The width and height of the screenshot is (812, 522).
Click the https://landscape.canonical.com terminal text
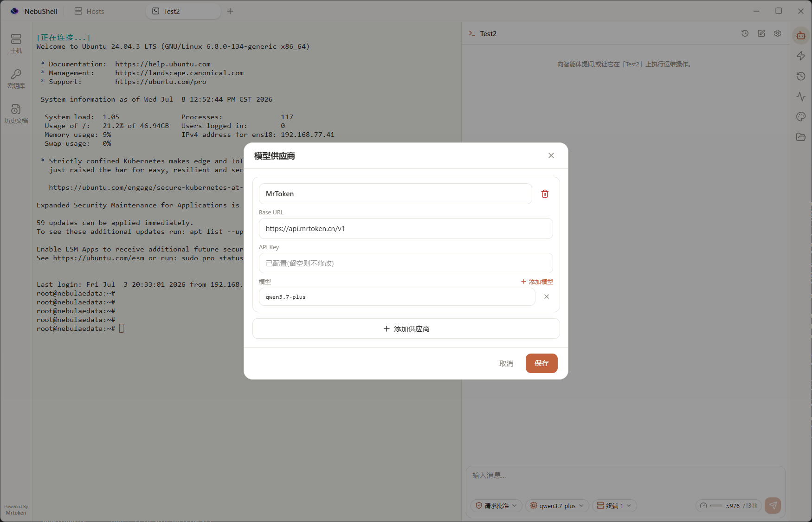pos(179,73)
